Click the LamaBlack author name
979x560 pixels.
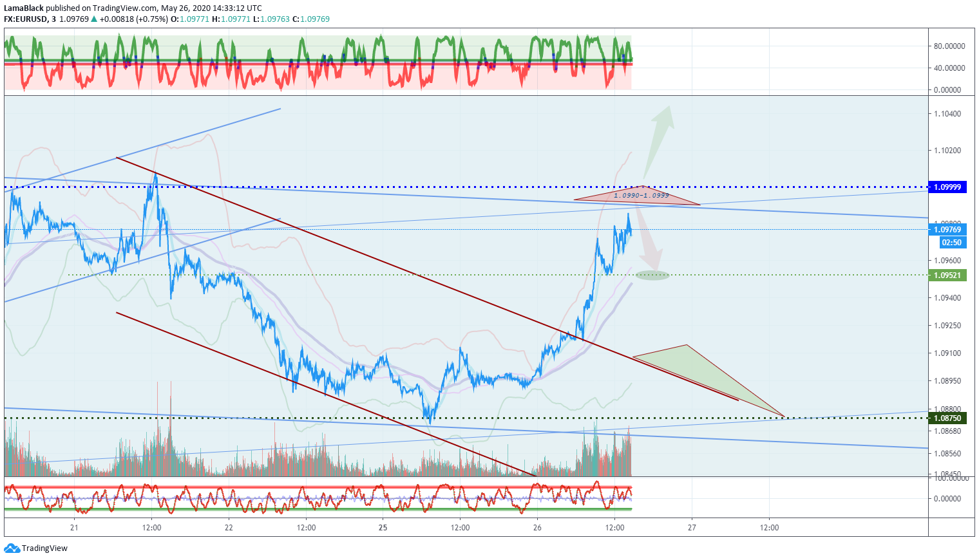[x=24, y=8]
